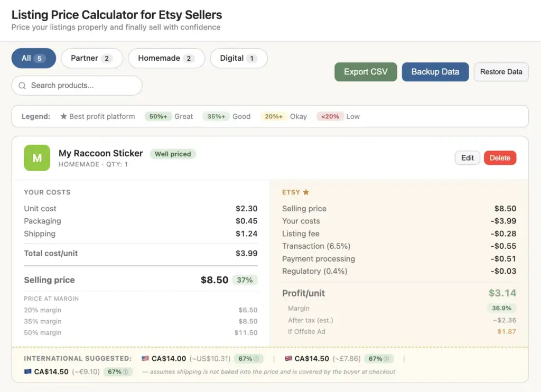Click the Total cost/unit value $3.99
This screenshot has height=392, width=541.
point(246,253)
